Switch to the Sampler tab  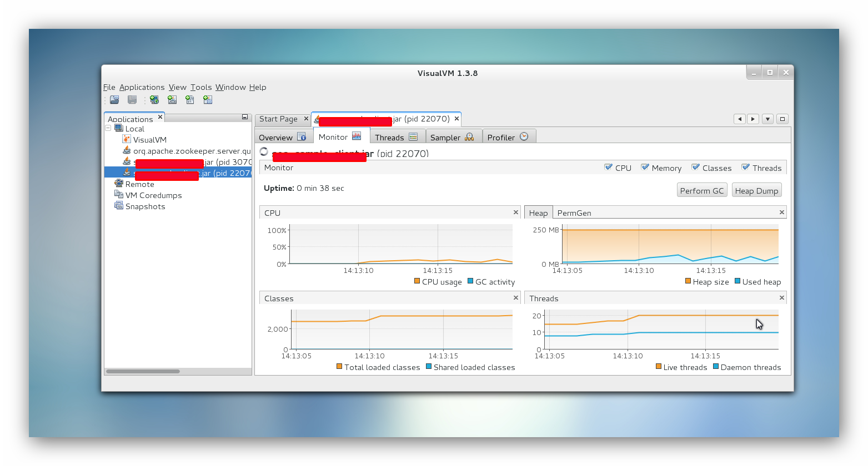(453, 136)
